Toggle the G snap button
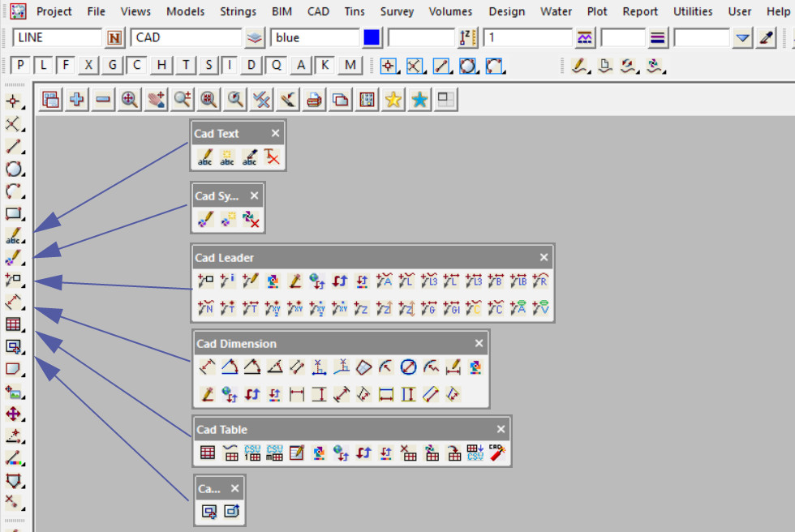This screenshot has width=795, height=532. coord(112,66)
